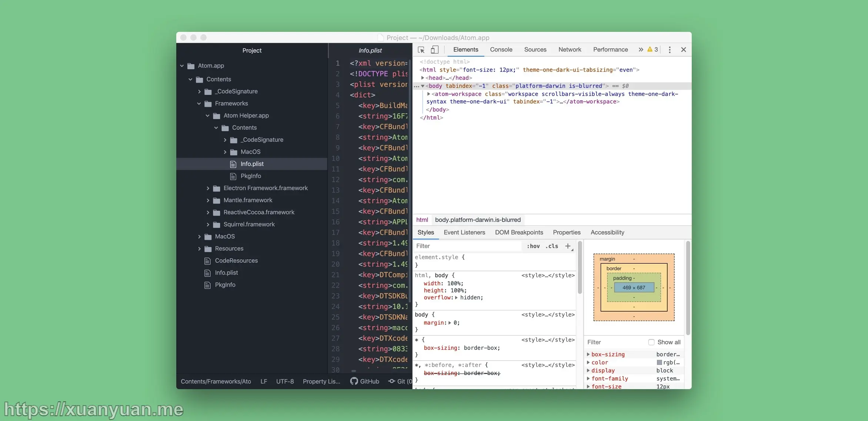Click the more options vertical dots icon
The width and height of the screenshot is (868, 421).
(670, 50)
